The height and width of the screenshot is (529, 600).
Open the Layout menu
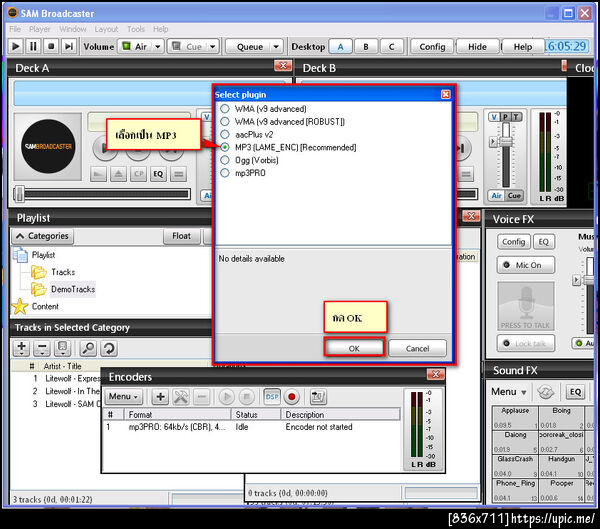tap(106, 29)
